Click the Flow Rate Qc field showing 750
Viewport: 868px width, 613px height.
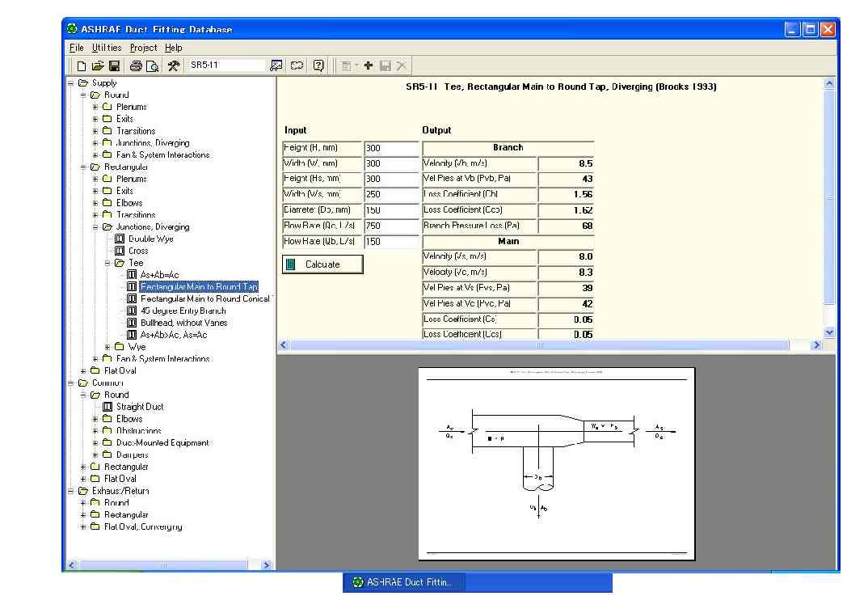click(x=391, y=226)
